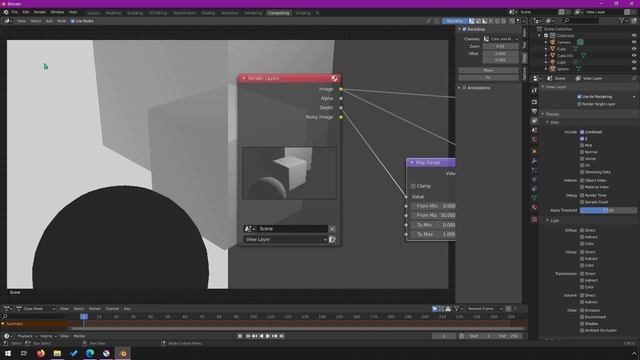This screenshot has height=360, width=640.
Task: Open the File menu
Action: click(15, 12)
